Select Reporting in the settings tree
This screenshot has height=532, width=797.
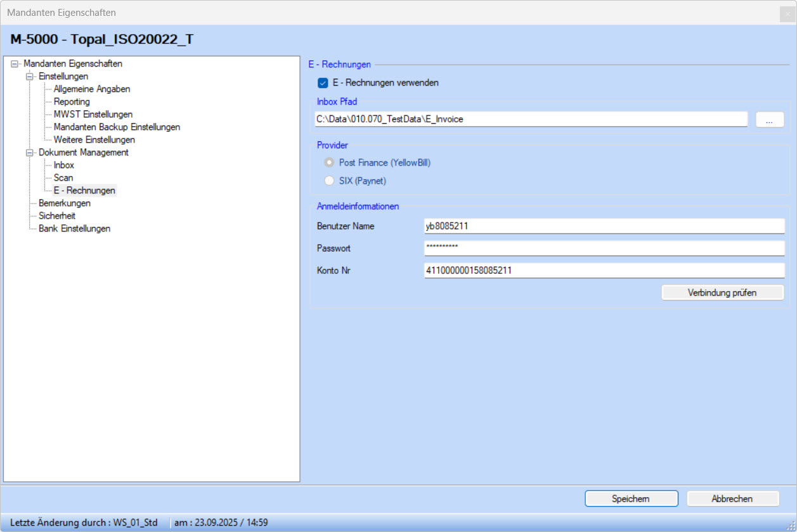(x=72, y=102)
